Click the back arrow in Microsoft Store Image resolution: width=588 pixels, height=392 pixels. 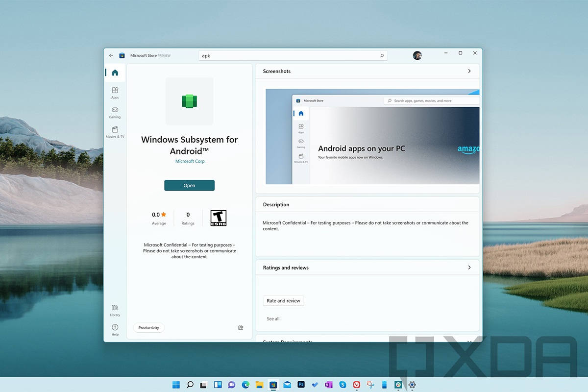111,55
